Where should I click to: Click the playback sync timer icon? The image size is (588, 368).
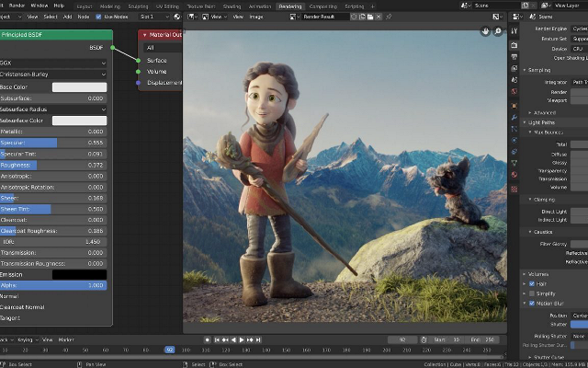tap(424, 339)
